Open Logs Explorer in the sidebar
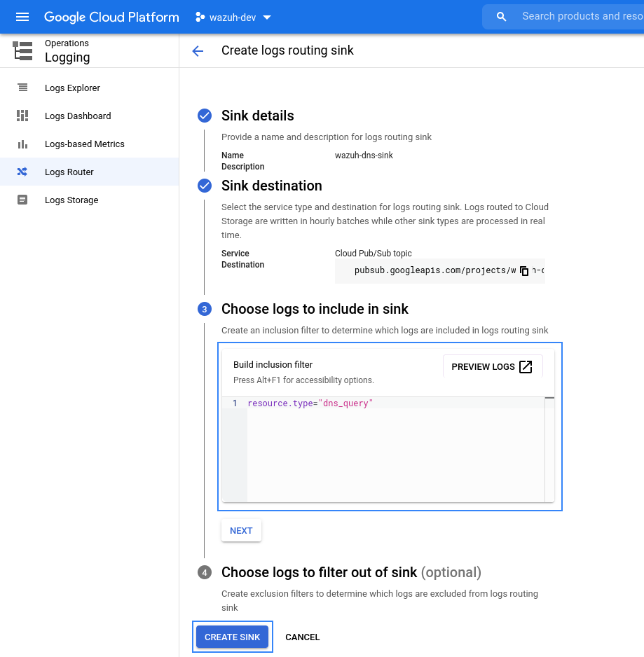Viewport: 644px width, 657px height. click(x=89, y=88)
